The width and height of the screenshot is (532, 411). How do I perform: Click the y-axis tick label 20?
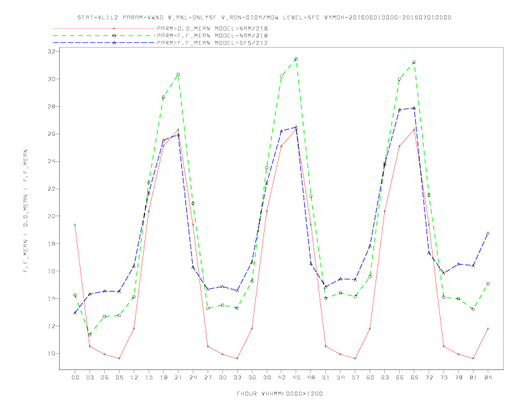coord(52,216)
